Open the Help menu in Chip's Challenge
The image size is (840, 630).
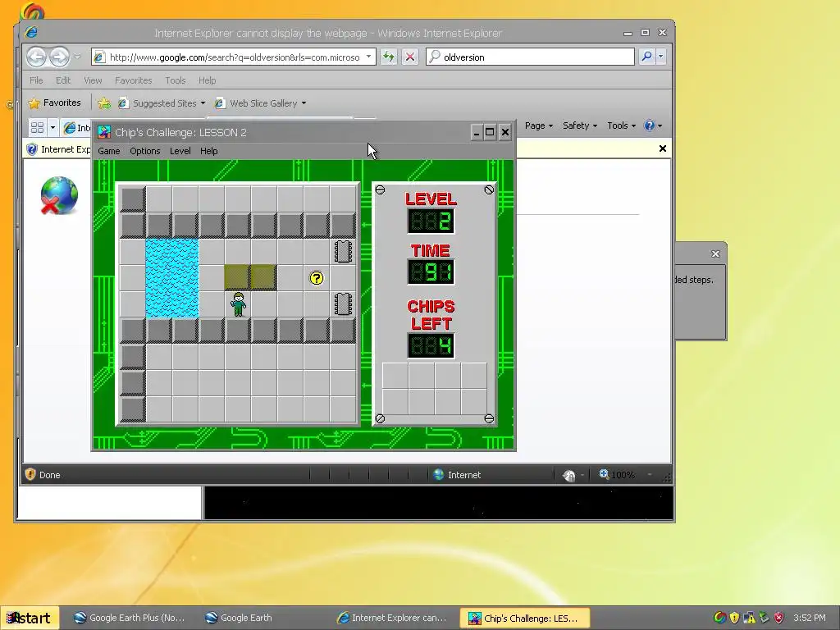coord(208,151)
